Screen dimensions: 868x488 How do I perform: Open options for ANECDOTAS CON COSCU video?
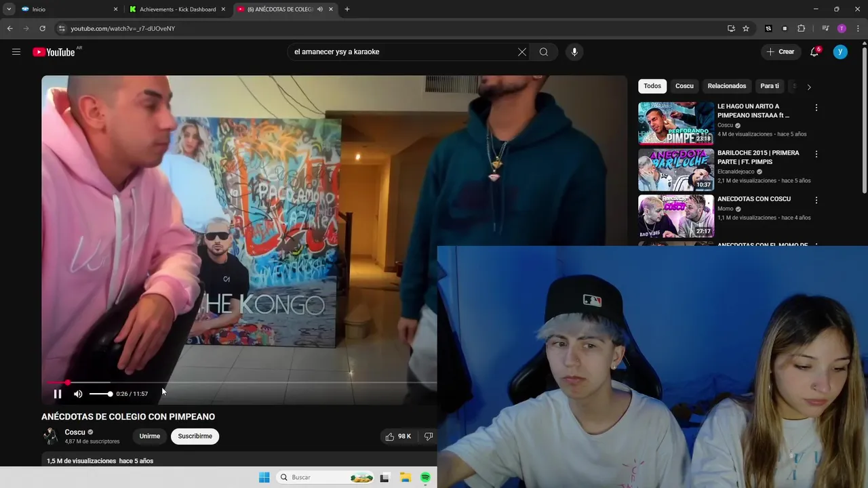tap(816, 201)
